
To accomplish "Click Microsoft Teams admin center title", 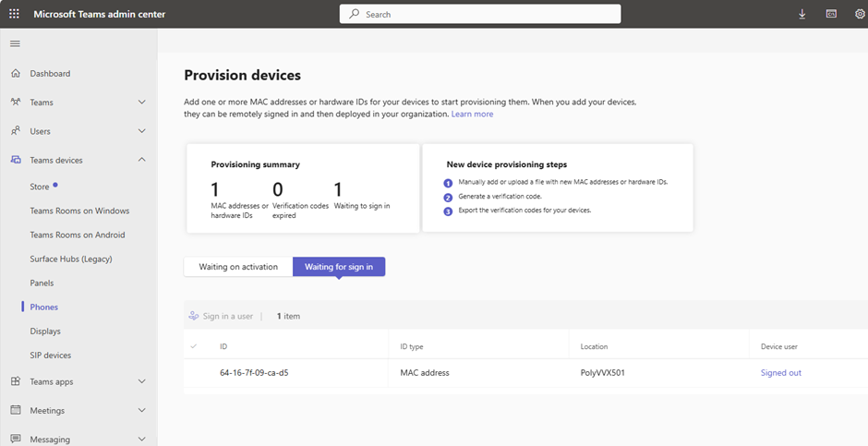I will pos(100,15).
